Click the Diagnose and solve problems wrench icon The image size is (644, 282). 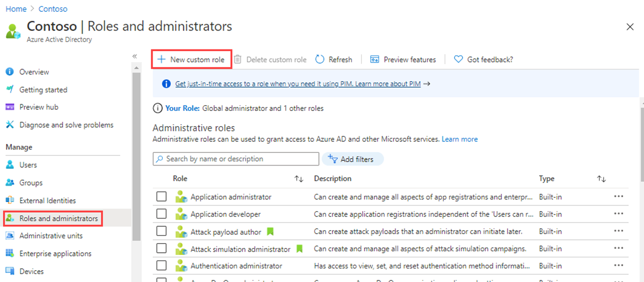10,125
